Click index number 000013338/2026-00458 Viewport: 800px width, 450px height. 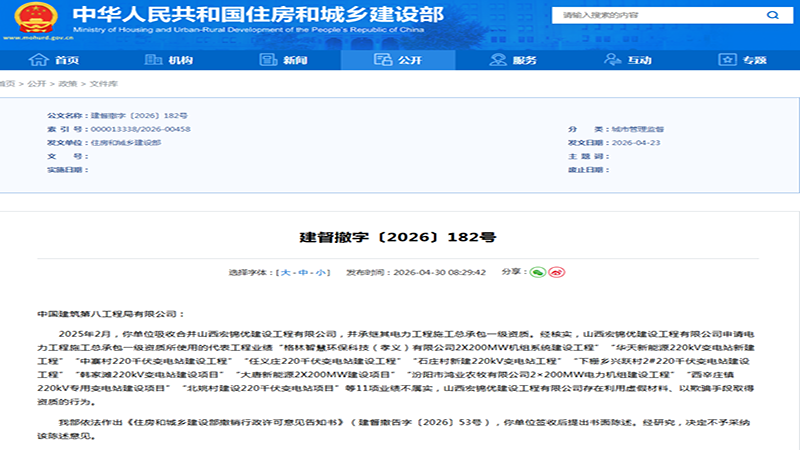tap(140, 129)
